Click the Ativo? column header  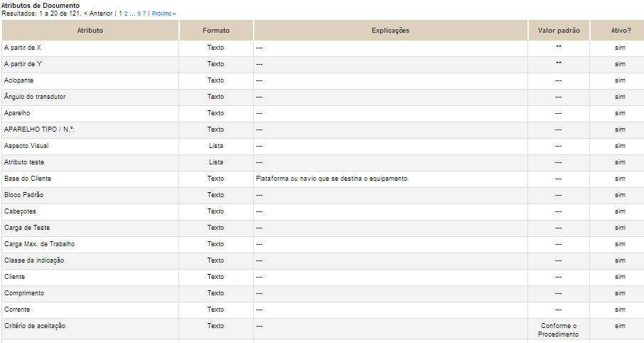621,31
